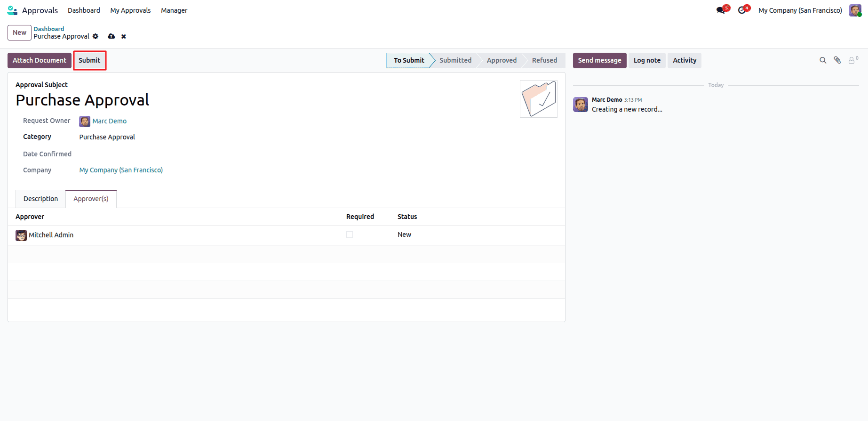Image resolution: width=868 pixels, height=421 pixels.
Task: Save record with the cloud upload icon
Action: click(111, 36)
